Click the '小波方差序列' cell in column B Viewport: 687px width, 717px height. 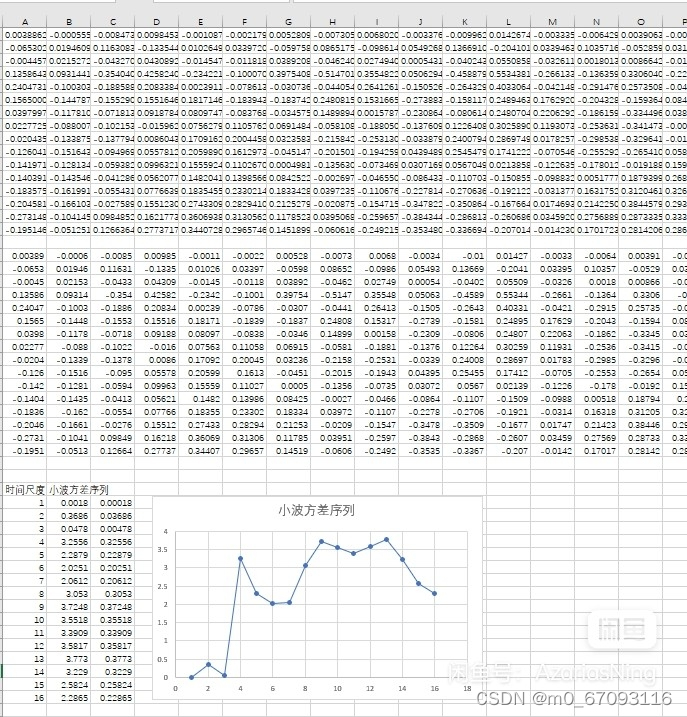79,490
